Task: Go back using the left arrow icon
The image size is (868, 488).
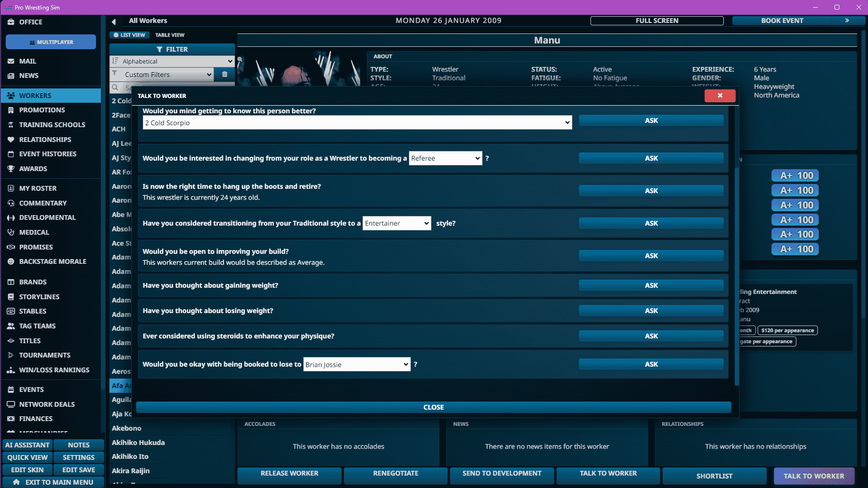Action: click(x=114, y=22)
